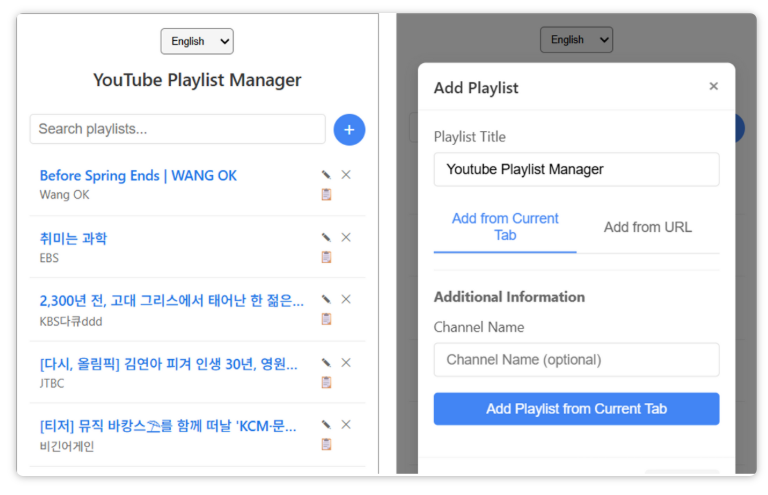Focus the Search playlists field
This screenshot has width=768, height=495.
pos(178,129)
